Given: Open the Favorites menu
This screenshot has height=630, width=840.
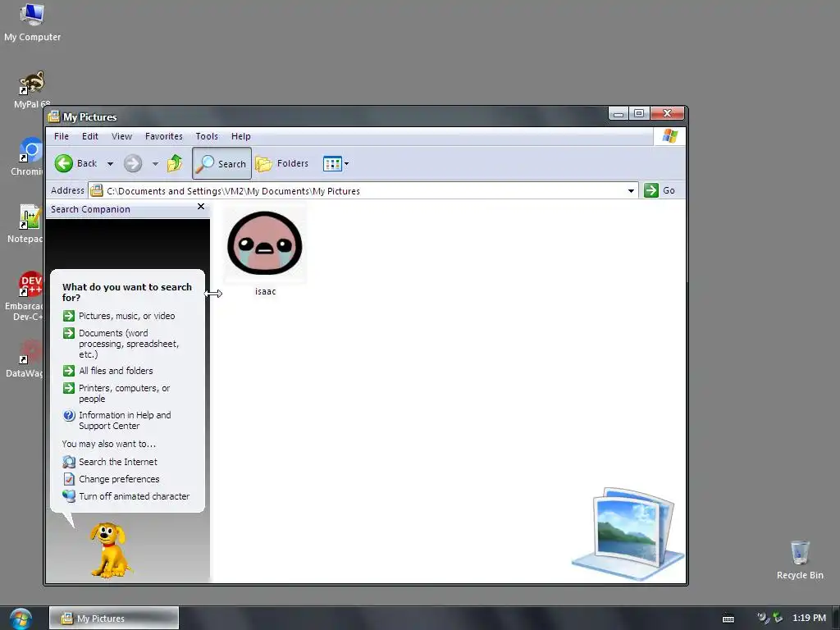Looking at the screenshot, I should [164, 136].
